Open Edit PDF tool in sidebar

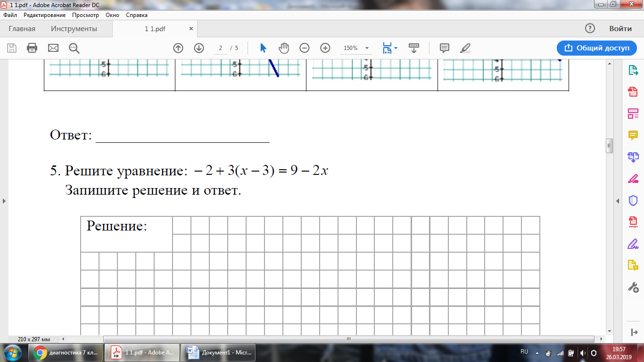[633, 114]
